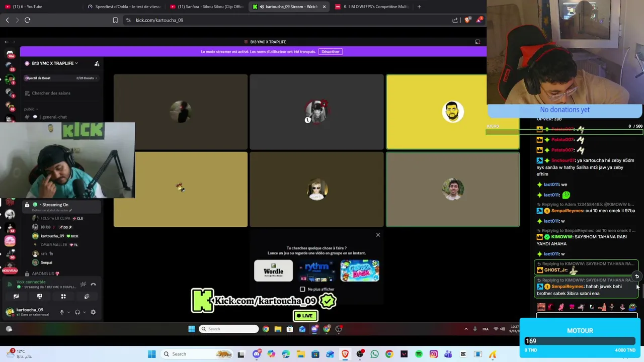Disconnect from voice with the hang-up icon
644x362 pixels.
pyautogui.click(x=93, y=284)
